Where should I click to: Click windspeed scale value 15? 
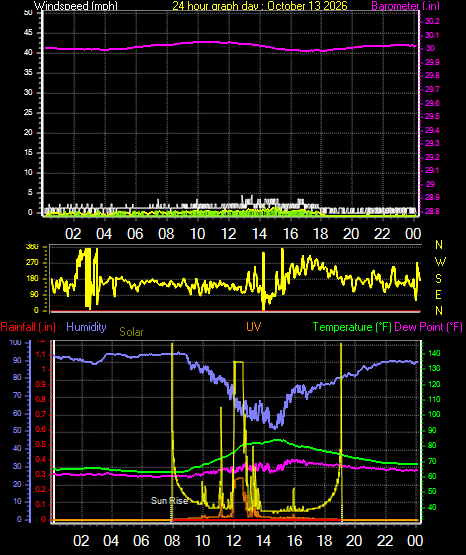pyautogui.click(x=28, y=153)
